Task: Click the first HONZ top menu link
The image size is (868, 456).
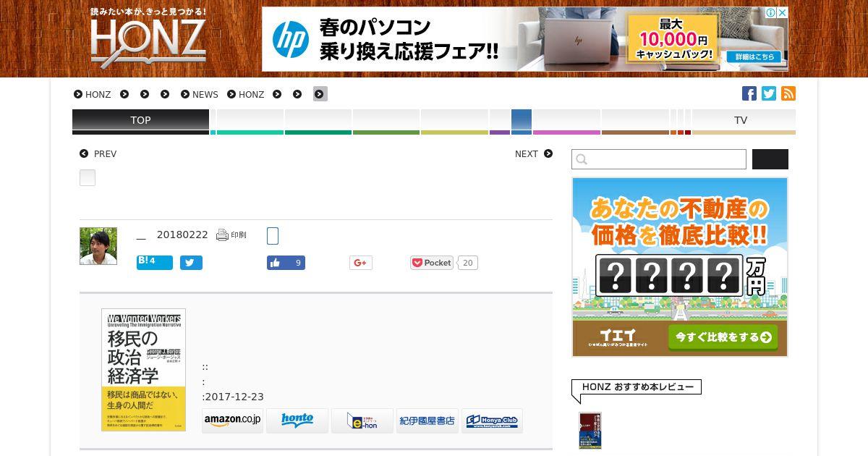Action: coord(93,95)
